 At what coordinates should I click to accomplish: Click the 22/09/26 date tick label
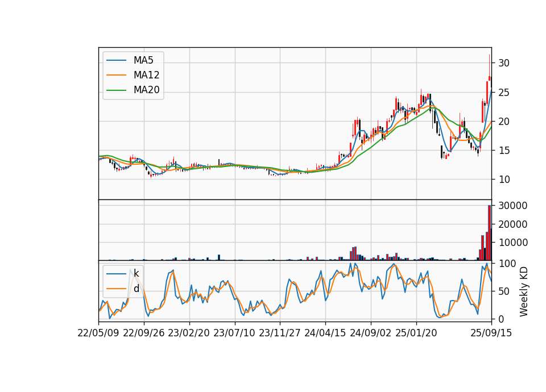point(144,333)
